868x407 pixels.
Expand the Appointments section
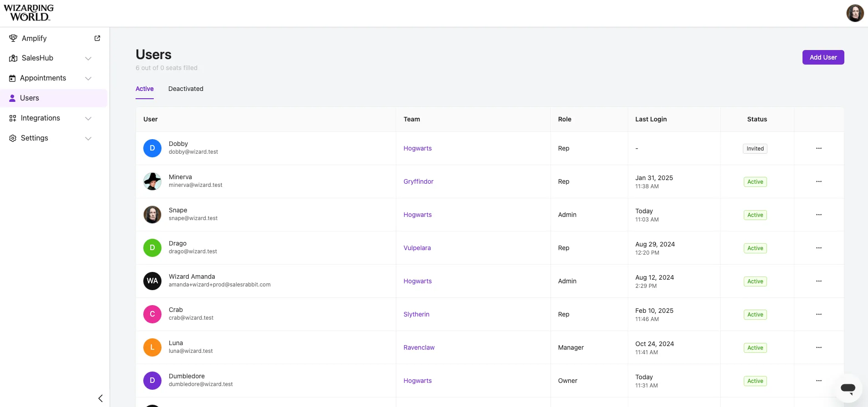pyautogui.click(x=88, y=78)
